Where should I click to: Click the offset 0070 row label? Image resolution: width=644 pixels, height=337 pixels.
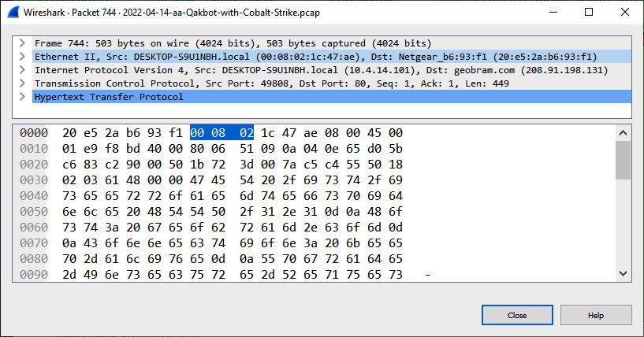(34, 243)
